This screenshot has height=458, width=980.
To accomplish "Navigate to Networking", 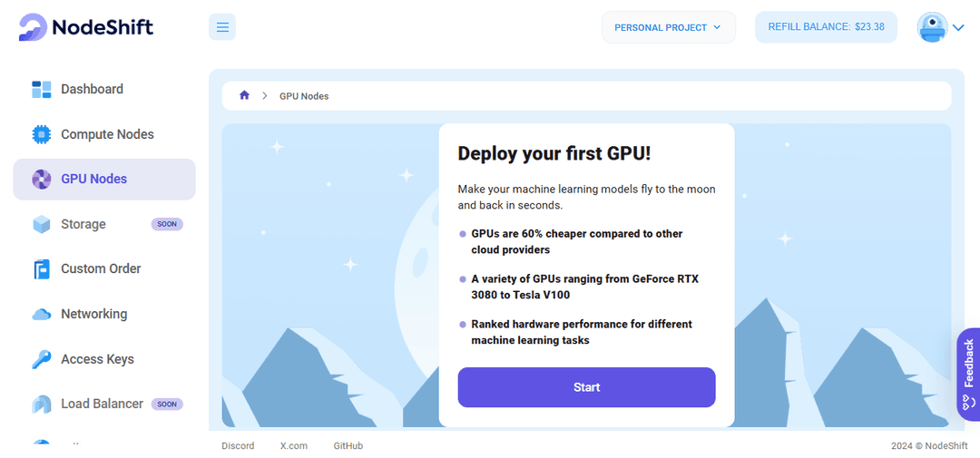I will click(x=104, y=314).
